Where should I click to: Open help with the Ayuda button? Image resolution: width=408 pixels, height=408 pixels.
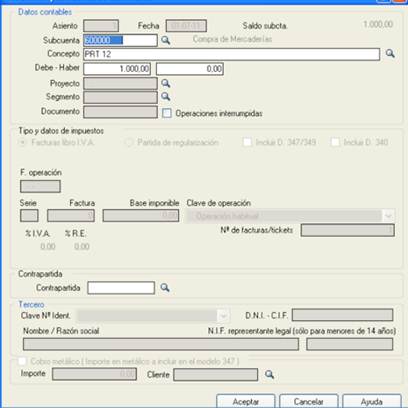pyautogui.click(x=372, y=401)
